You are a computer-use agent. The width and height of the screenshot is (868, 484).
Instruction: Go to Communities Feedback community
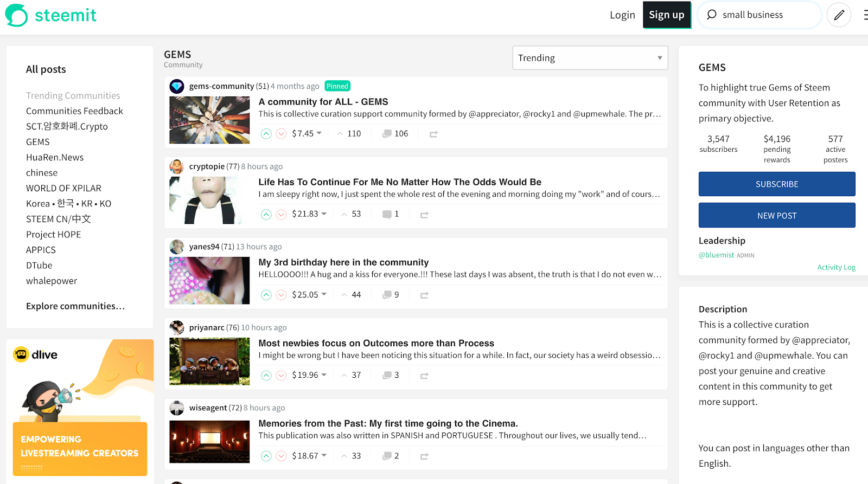pos(74,111)
